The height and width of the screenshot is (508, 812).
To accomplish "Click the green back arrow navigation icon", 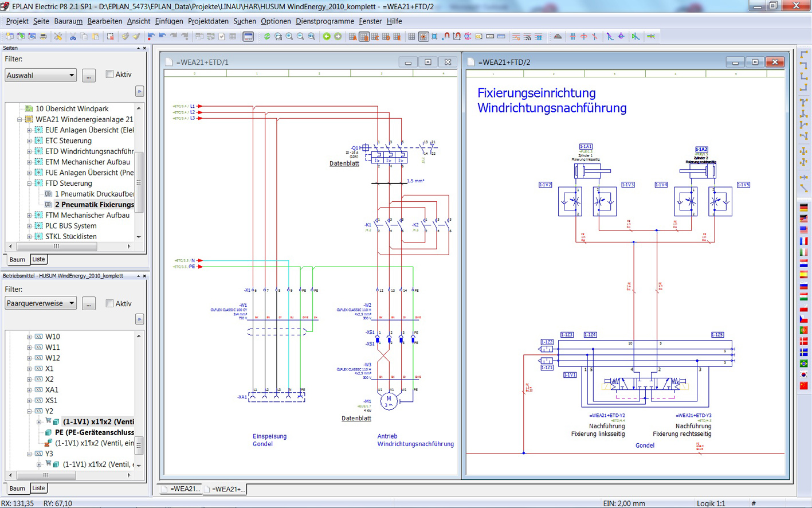I will pyautogui.click(x=327, y=37).
